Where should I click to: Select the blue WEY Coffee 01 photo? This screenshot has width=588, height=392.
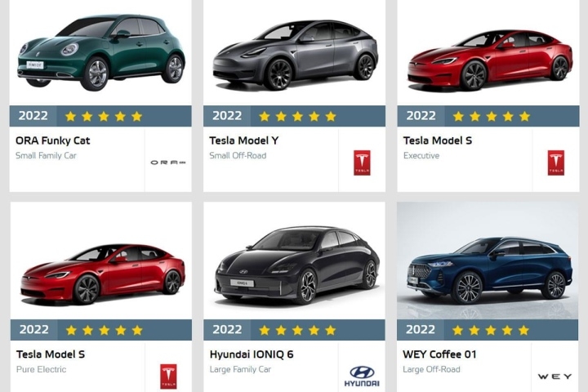click(x=488, y=261)
